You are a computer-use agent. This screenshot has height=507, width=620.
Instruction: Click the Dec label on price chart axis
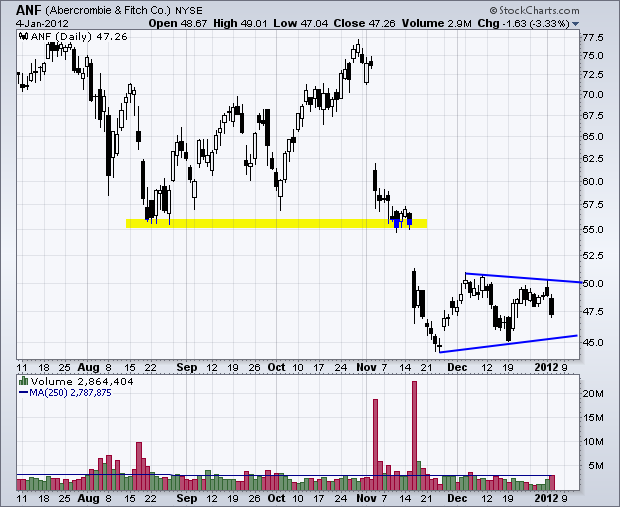click(x=457, y=367)
